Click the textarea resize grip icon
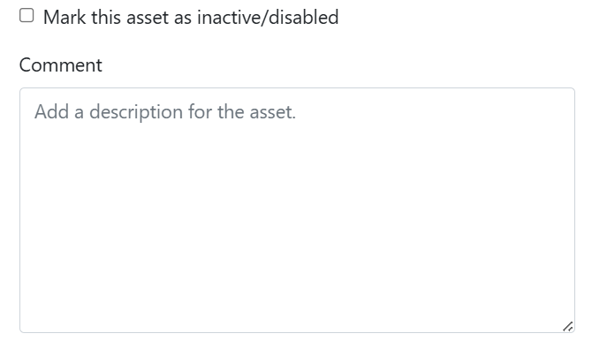 coord(568,327)
